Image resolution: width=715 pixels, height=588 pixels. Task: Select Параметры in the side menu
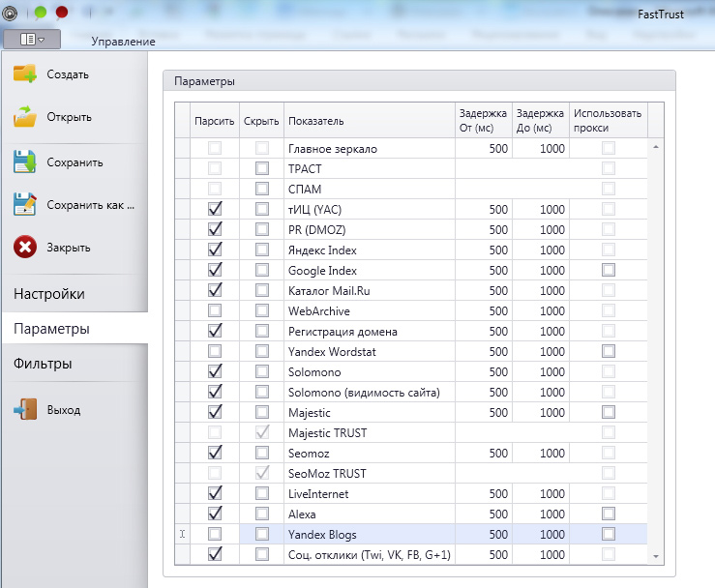point(74,328)
